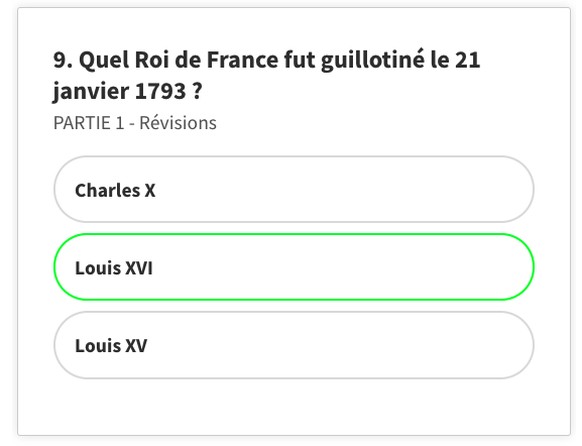Click the first answer choice pill
This screenshot has height=446, width=582.
click(x=294, y=189)
